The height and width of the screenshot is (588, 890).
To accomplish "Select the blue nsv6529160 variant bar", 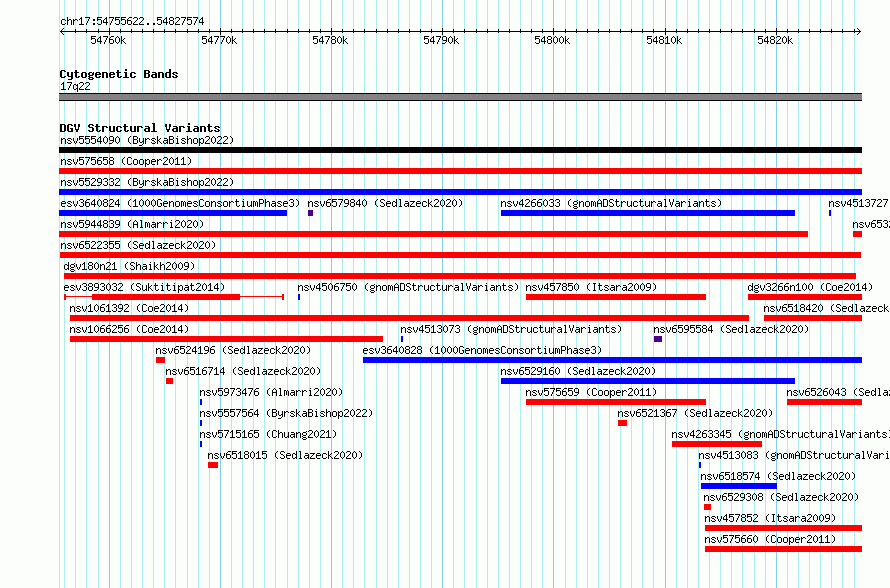I will coord(648,381).
